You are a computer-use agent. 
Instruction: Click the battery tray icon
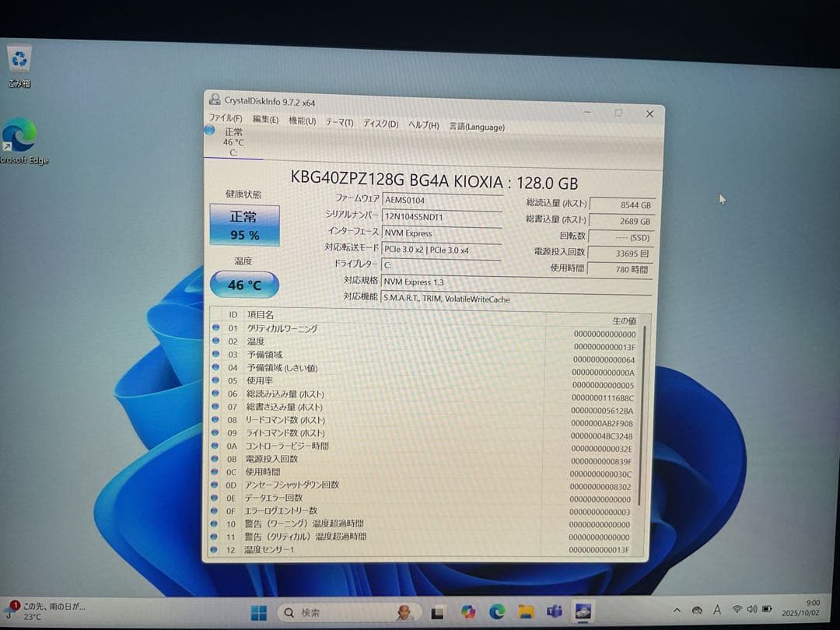tap(767, 608)
